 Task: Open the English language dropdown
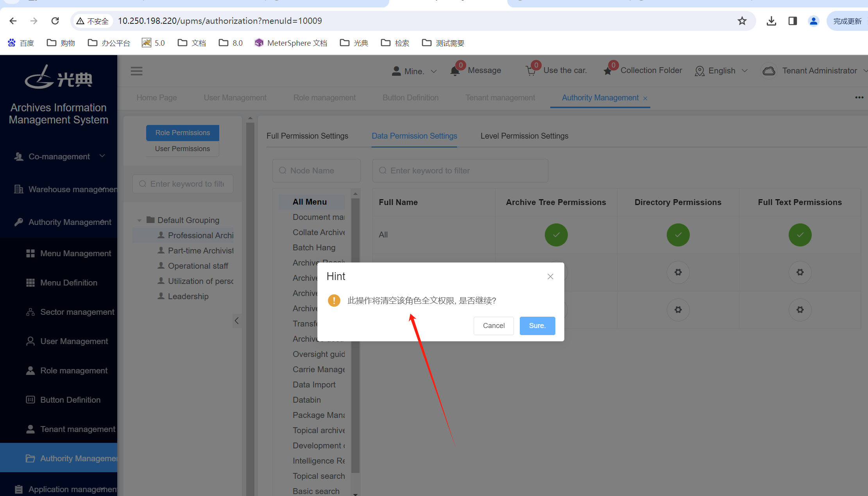tap(721, 71)
